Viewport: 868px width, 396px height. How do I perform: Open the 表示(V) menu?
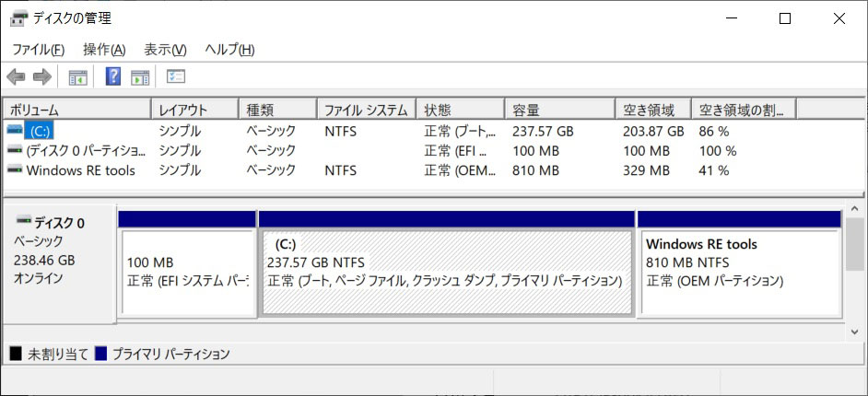(165, 49)
